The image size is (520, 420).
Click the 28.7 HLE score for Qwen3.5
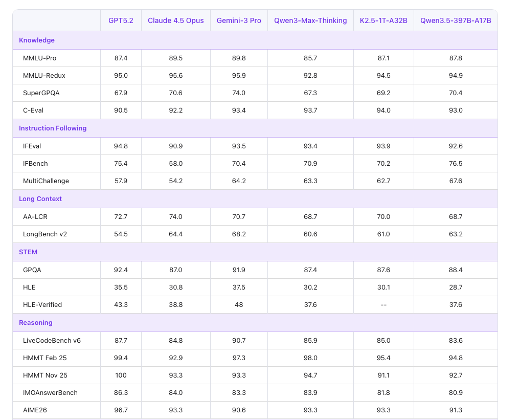(456, 288)
